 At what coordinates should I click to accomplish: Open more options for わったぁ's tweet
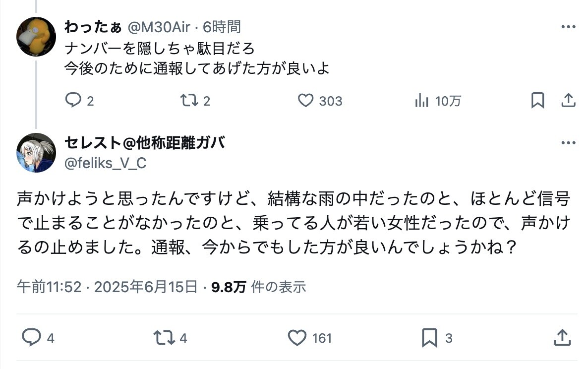568,27
